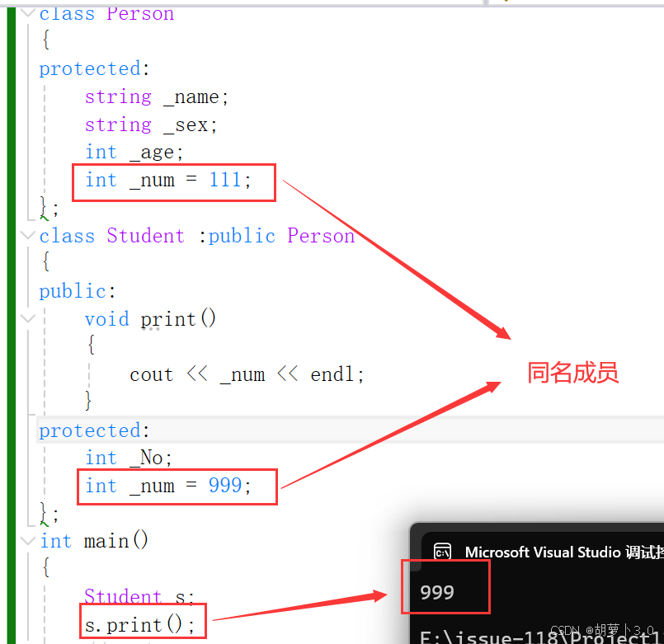This screenshot has width=664, height=644.
Task: Click the 'cout << _num << endl;' statement
Action: click(247, 374)
